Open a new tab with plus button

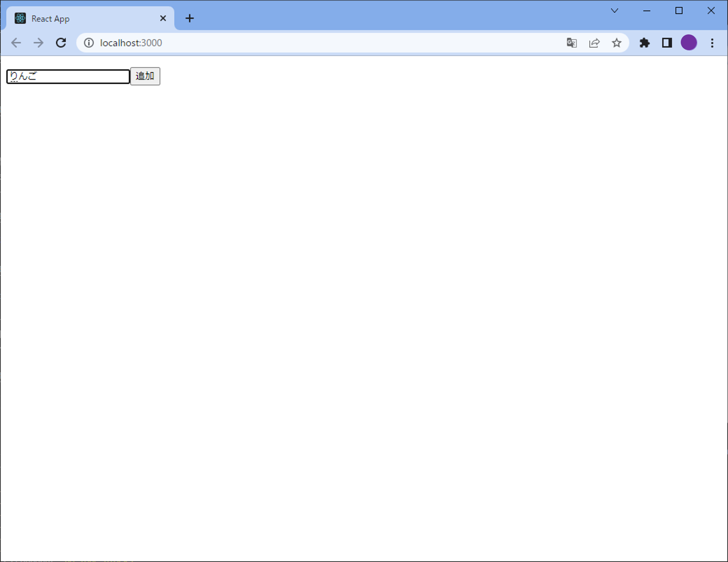190,18
